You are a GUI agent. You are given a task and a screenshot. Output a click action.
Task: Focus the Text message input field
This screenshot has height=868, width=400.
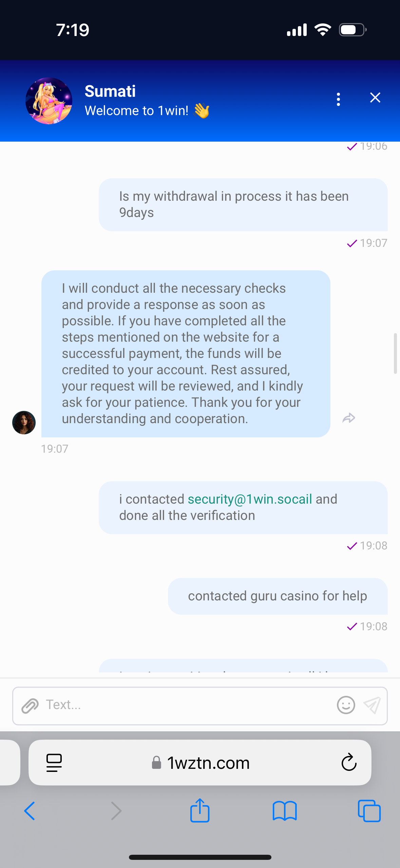click(x=187, y=705)
